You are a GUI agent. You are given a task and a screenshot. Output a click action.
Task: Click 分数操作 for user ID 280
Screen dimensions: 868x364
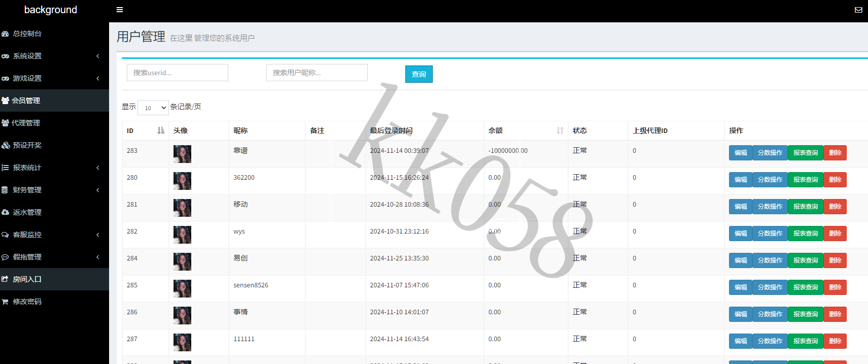(770, 180)
